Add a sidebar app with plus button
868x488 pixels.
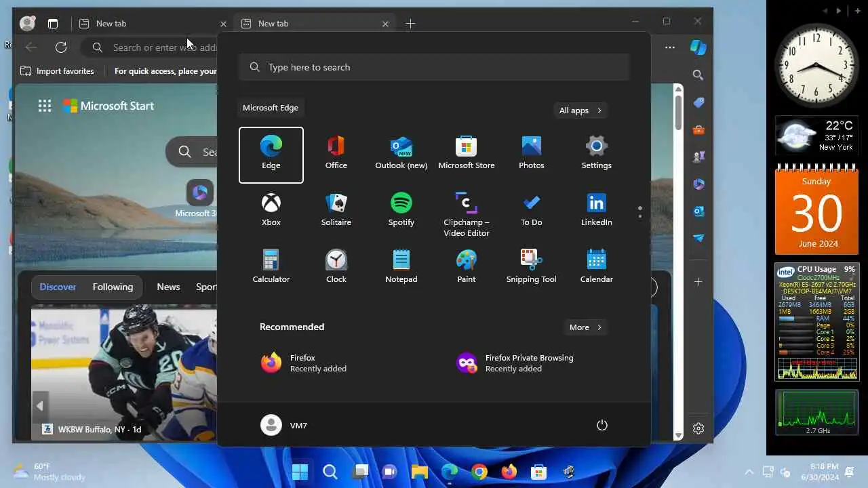click(698, 281)
